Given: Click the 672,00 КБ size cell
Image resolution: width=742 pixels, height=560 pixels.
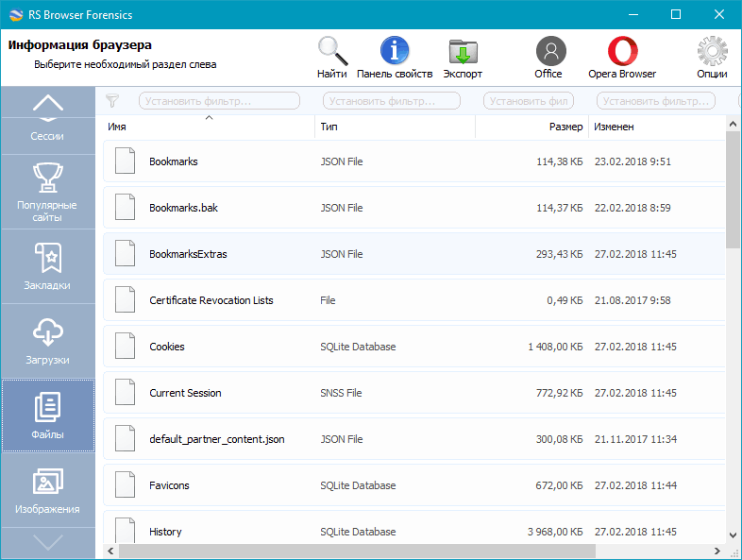Looking at the screenshot, I should tap(560, 485).
